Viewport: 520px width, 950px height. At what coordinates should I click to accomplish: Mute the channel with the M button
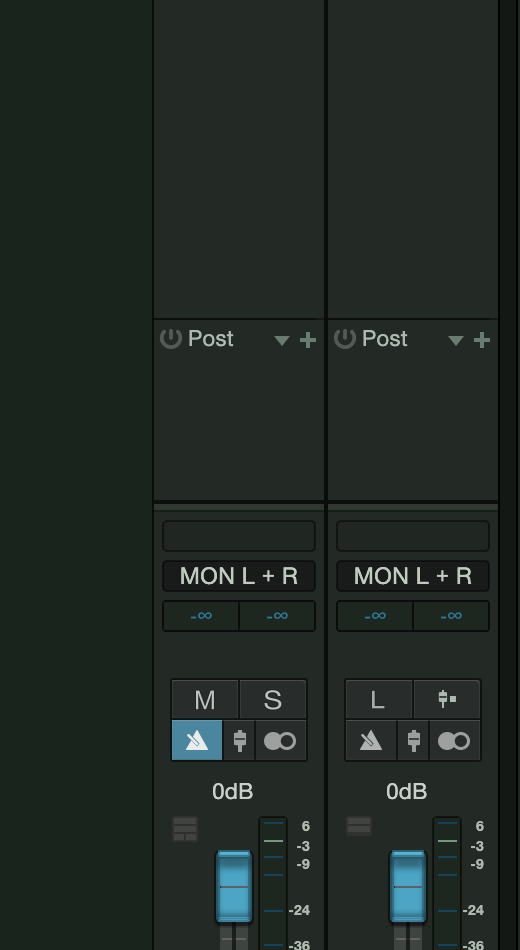[x=205, y=699]
